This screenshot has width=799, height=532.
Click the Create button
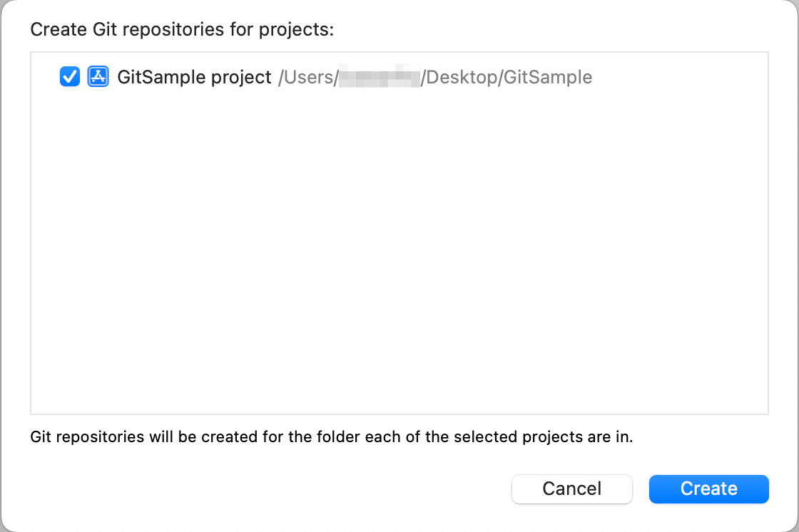point(708,488)
